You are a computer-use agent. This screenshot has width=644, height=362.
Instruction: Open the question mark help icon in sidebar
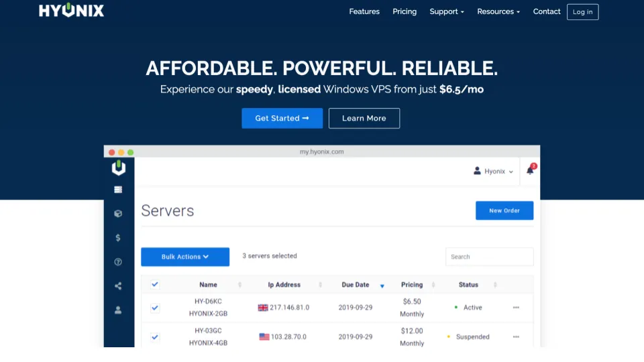pyautogui.click(x=118, y=262)
